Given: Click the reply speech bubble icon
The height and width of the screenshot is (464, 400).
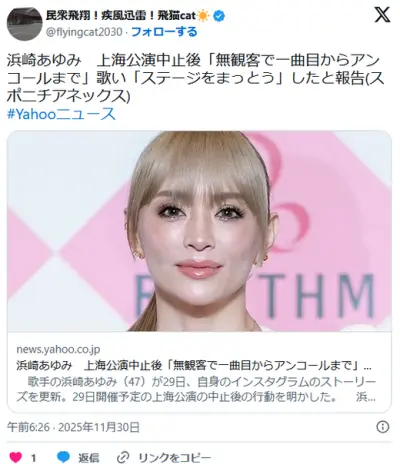Looking at the screenshot, I should [x=63, y=457].
